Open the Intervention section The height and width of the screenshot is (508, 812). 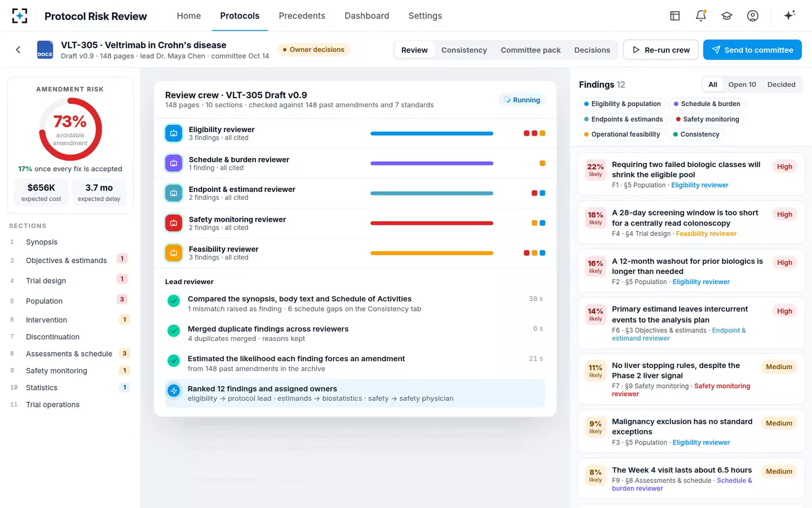tap(70, 320)
